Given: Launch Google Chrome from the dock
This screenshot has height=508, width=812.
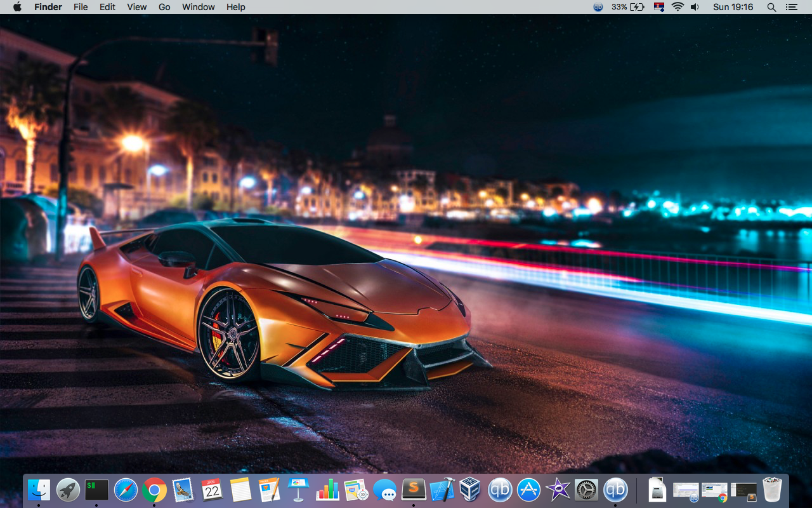Looking at the screenshot, I should [154, 490].
